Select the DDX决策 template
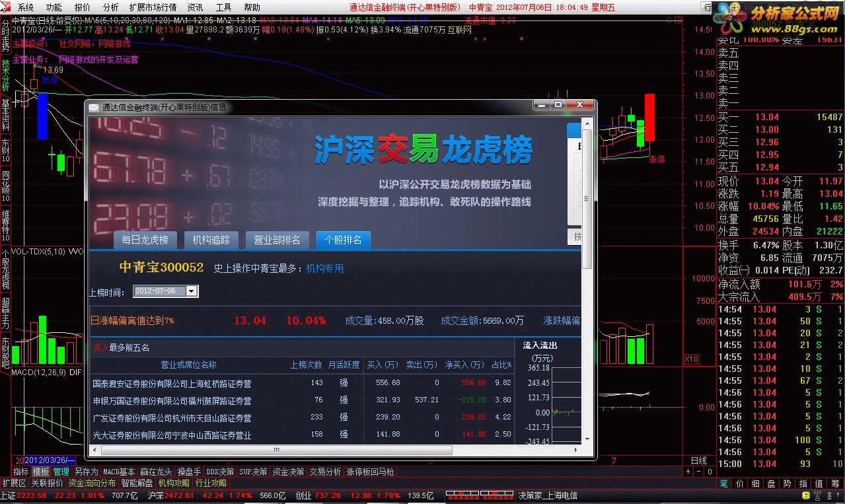 (x=220, y=472)
